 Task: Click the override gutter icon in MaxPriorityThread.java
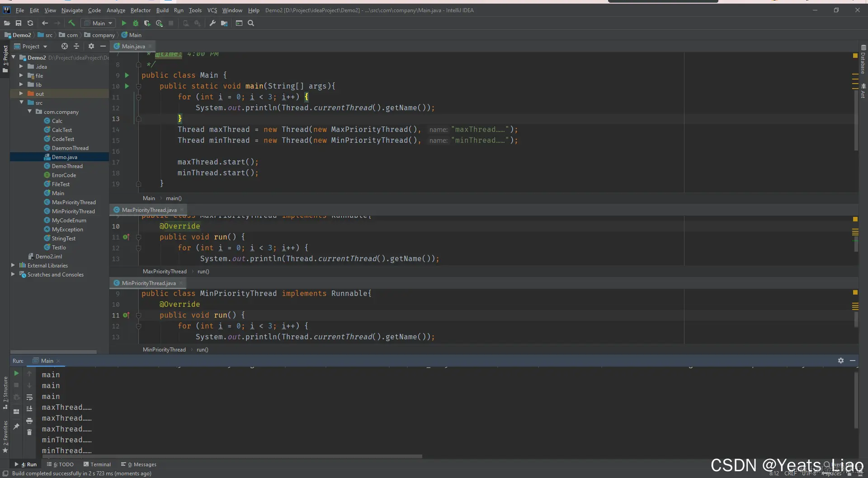126,237
